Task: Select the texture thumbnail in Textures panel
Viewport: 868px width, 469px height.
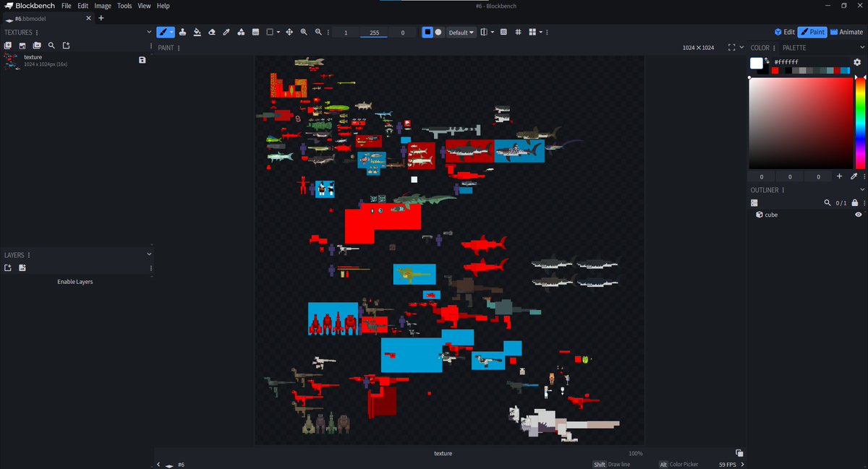Action: point(12,61)
